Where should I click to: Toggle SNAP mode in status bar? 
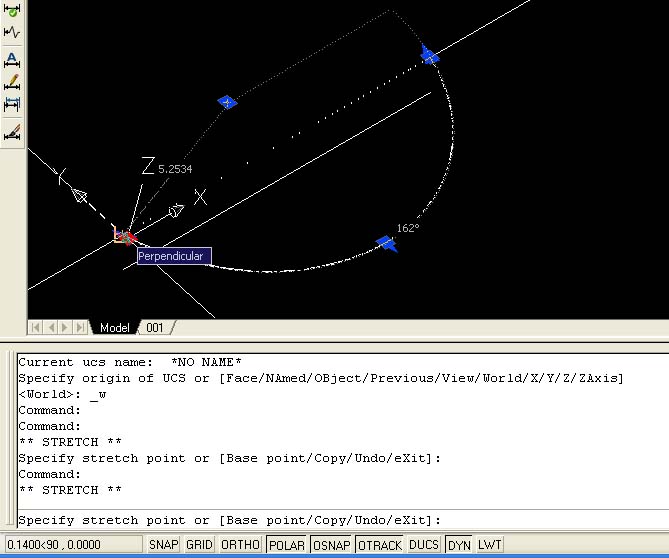tap(163, 545)
